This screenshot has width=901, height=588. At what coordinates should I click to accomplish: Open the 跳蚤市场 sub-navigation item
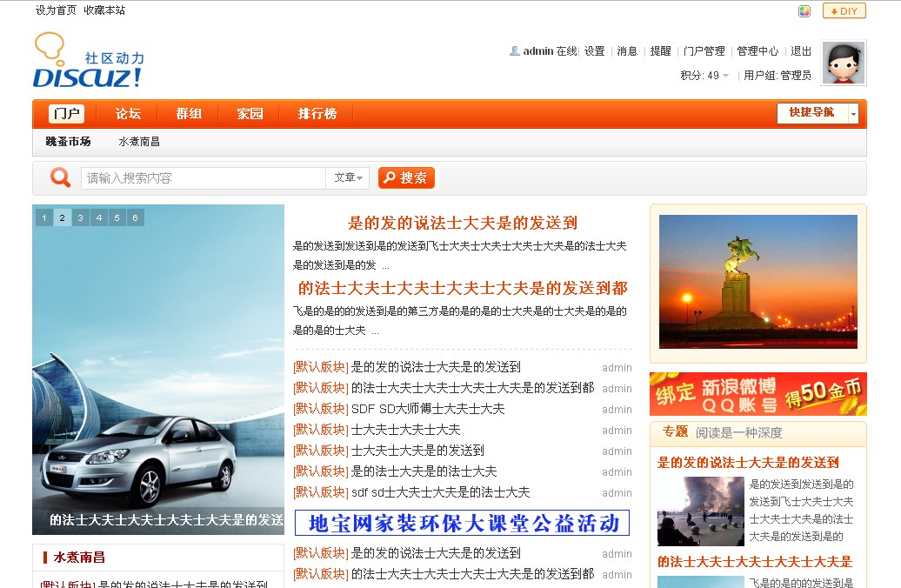pyautogui.click(x=69, y=142)
